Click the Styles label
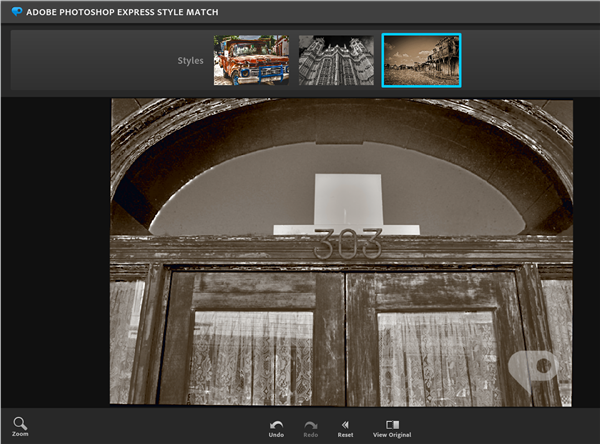The height and width of the screenshot is (444, 600). point(190,60)
